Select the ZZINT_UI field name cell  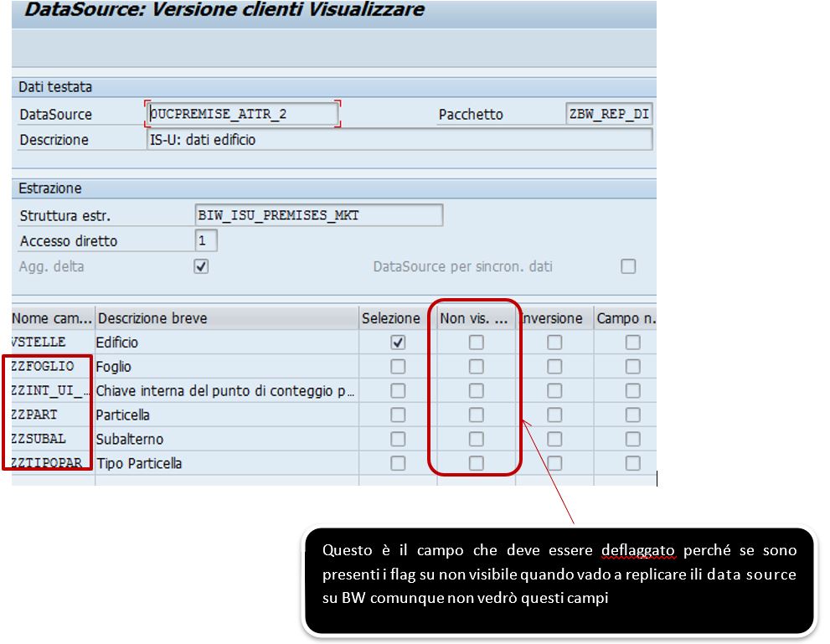[53, 390]
